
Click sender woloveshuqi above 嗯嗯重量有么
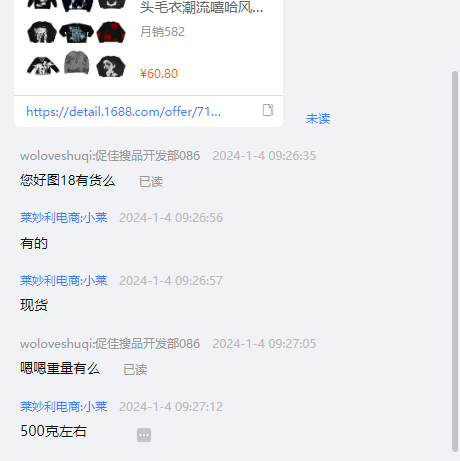110,344
